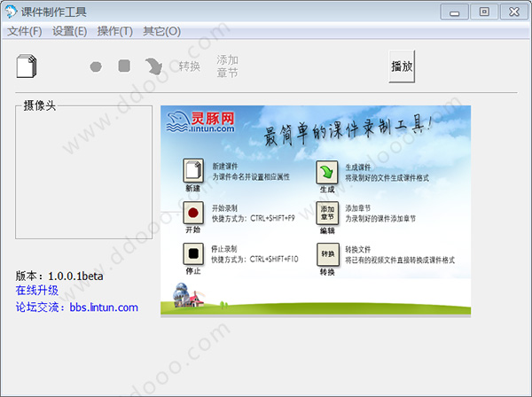Open the bbs.lintun.com forum link
The image size is (532, 397).
coord(104,307)
